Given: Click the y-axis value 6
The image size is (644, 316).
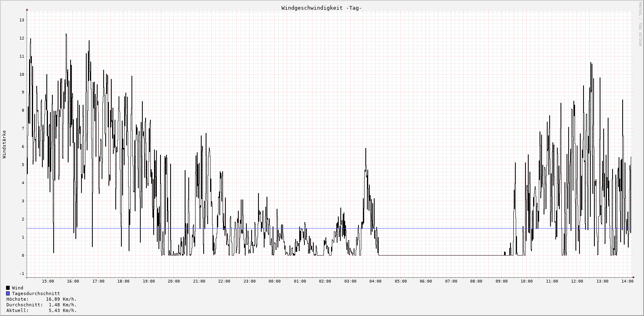Looking at the screenshot, I should (x=23, y=147).
